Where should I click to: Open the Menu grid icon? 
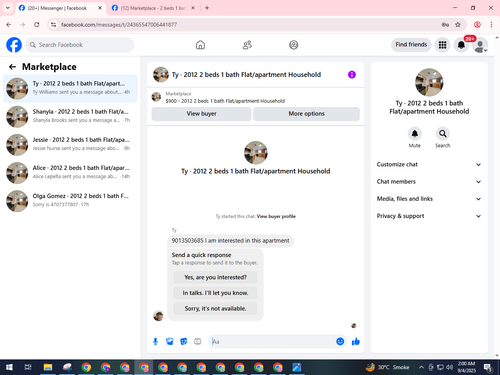[x=442, y=45]
